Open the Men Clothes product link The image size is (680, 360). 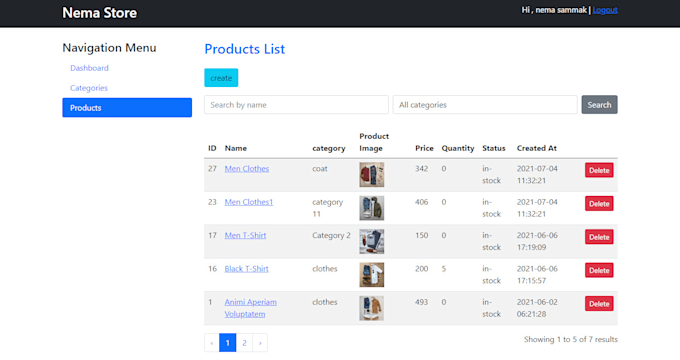click(x=247, y=169)
